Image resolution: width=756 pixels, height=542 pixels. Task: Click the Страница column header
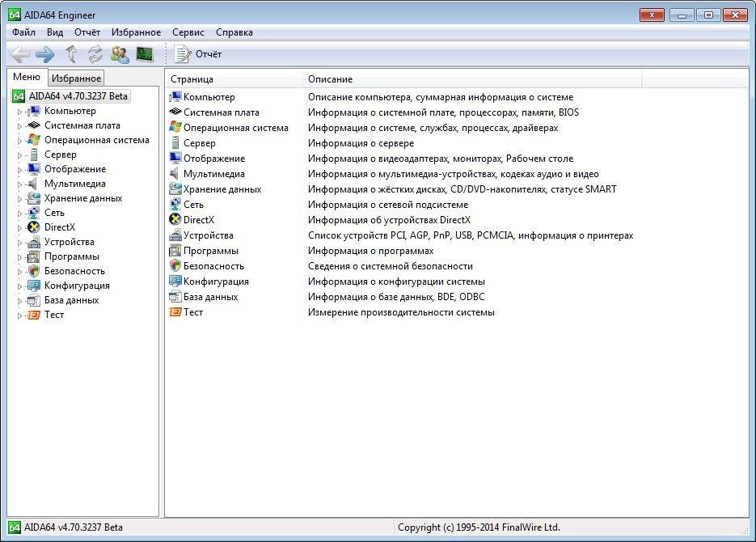pos(234,79)
